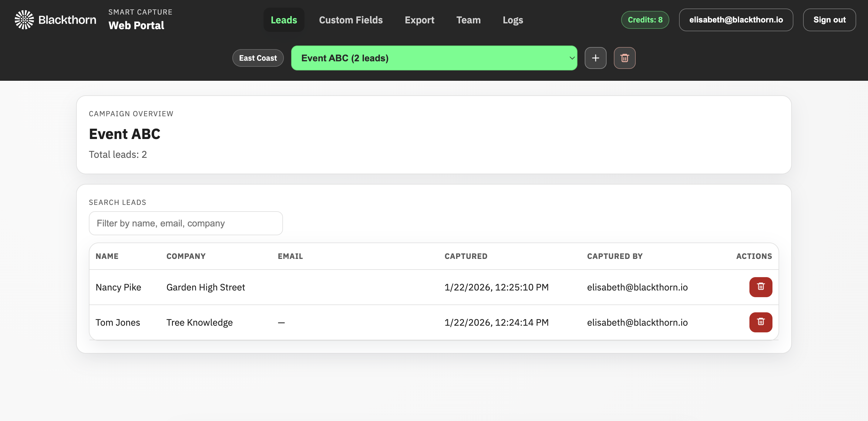
Task: Select the Team menu item
Action: [468, 19]
